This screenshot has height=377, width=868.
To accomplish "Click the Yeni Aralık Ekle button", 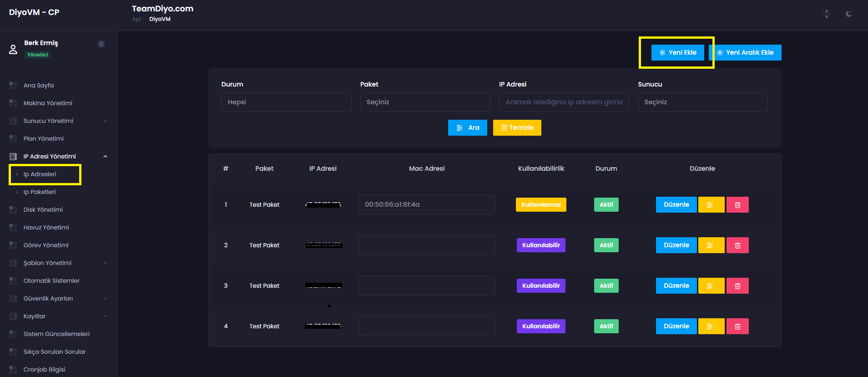I will point(745,52).
